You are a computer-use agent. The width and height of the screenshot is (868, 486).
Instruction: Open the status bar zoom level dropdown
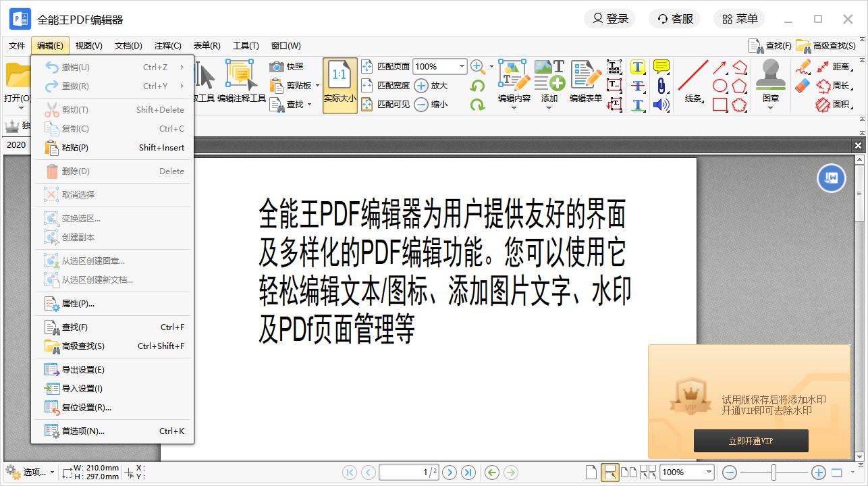tap(708, 473)
